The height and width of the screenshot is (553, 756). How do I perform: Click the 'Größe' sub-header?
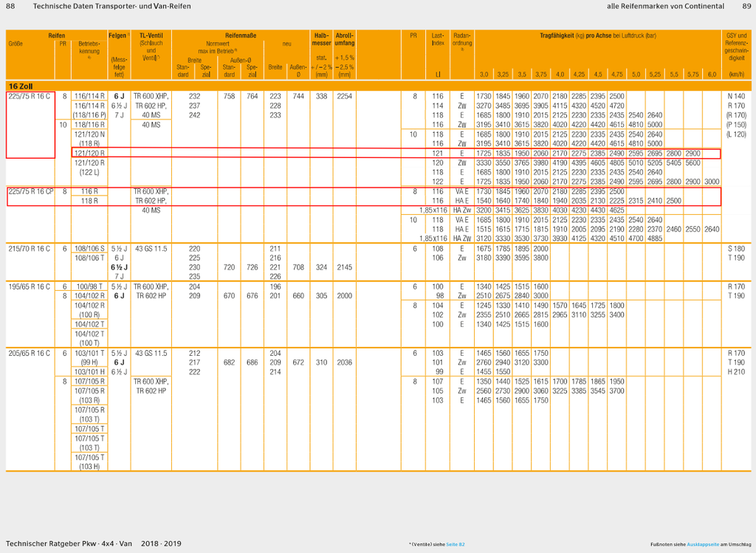(16, 44)
